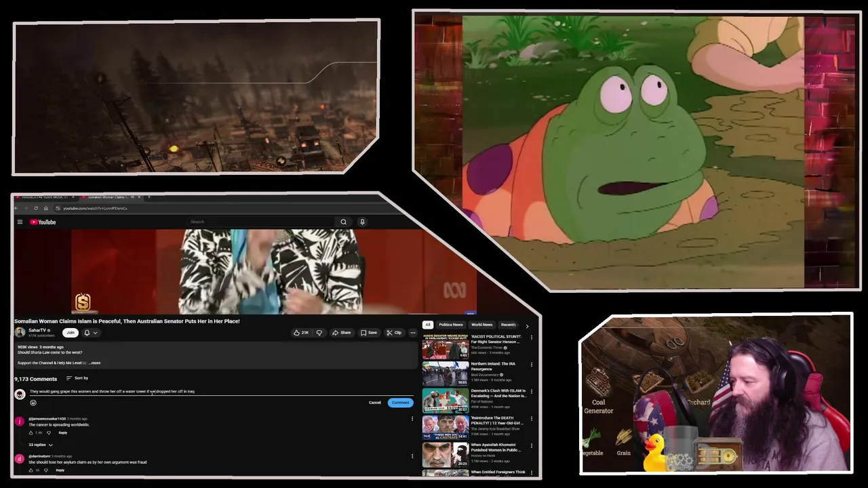
Task: Open 'Denmark's Clash With ISLAM' video thumbnail
Action: tap(445, 401)
